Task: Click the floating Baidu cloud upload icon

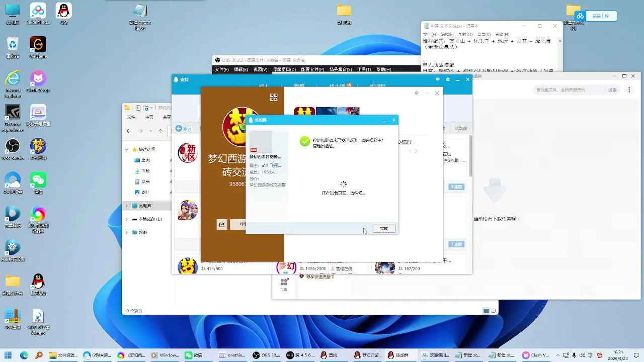Action: tap(580, 16)
